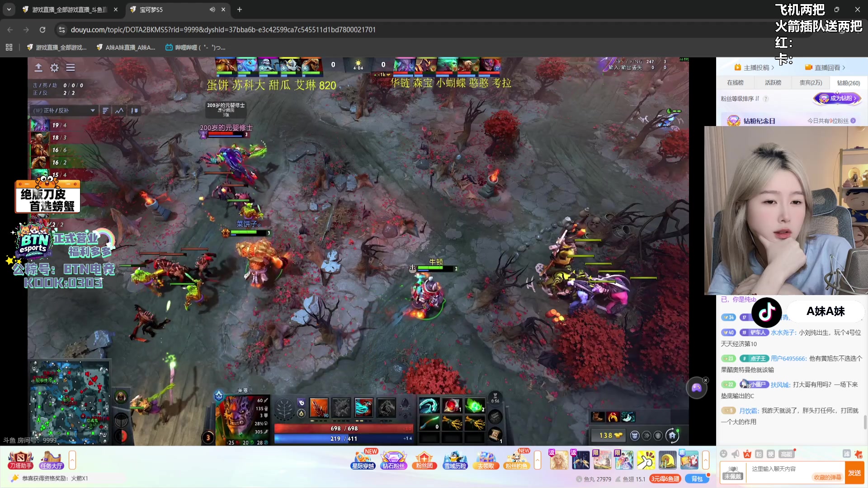Click the red health bar 698/698
Screen dimensions: 868x488
coord(344,428)
